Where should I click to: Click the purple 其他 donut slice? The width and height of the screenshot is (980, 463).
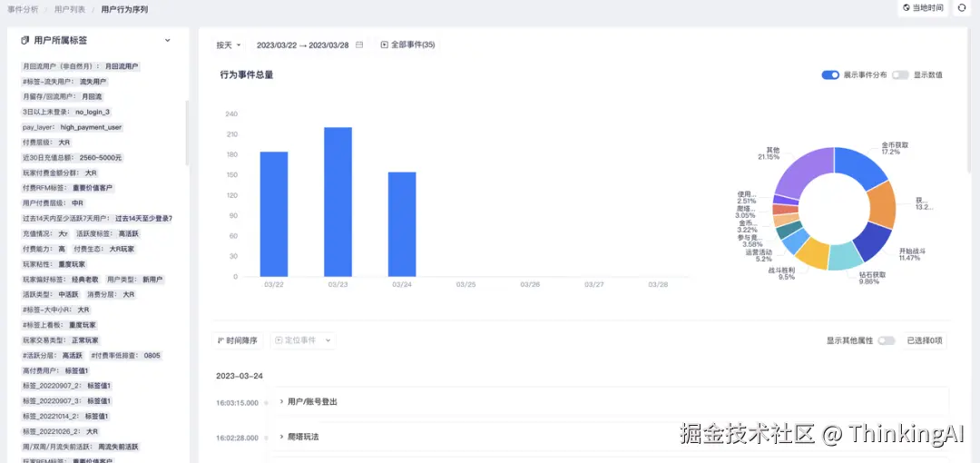point(805,170)
